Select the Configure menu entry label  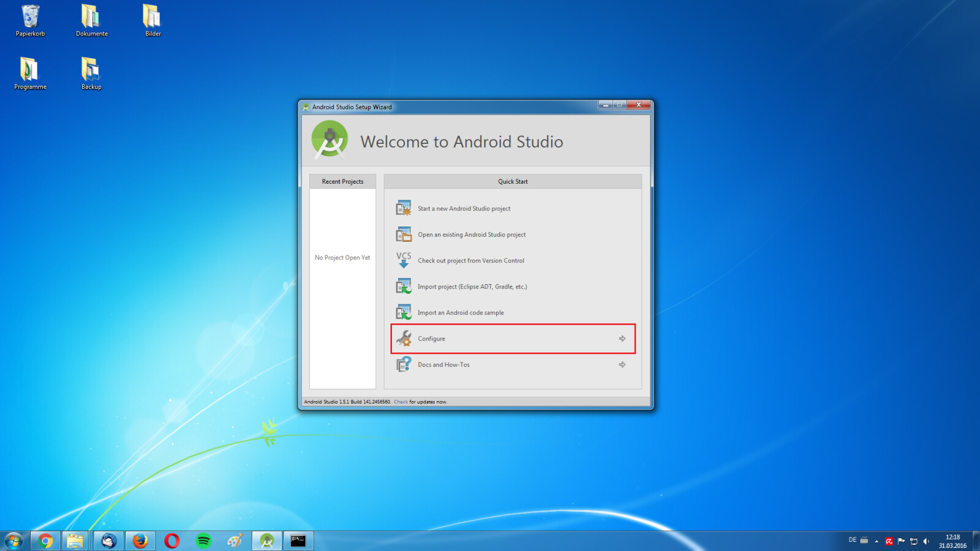431,339
